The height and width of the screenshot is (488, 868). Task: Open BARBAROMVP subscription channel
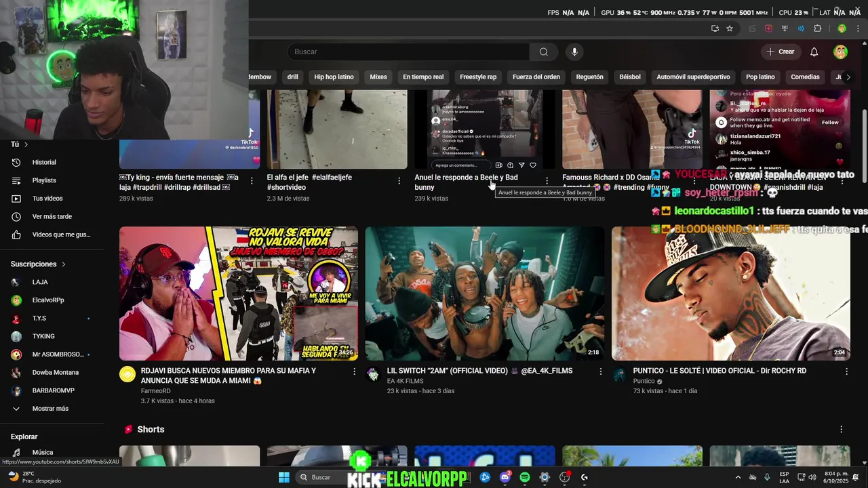click(52, 390)
